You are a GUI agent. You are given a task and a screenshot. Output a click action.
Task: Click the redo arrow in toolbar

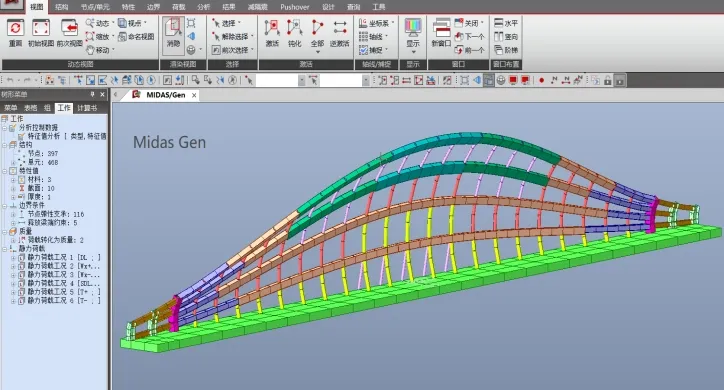coord(27,80)
